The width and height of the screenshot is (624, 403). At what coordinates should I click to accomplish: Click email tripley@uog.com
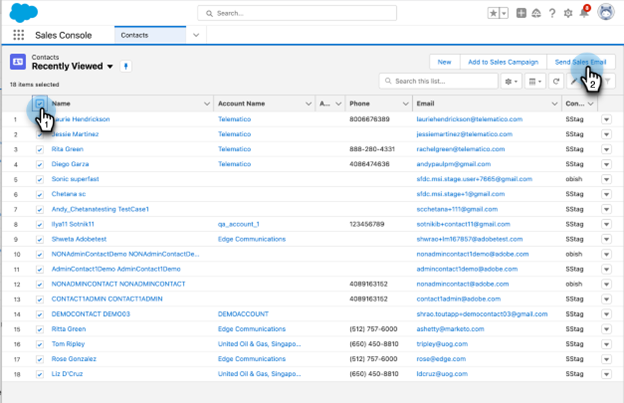click(442, 344)
